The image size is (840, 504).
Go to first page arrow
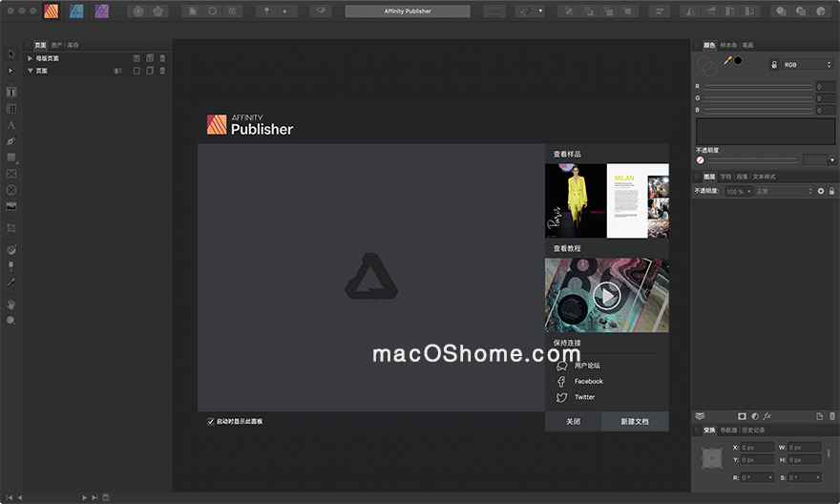tap(10, 497)
